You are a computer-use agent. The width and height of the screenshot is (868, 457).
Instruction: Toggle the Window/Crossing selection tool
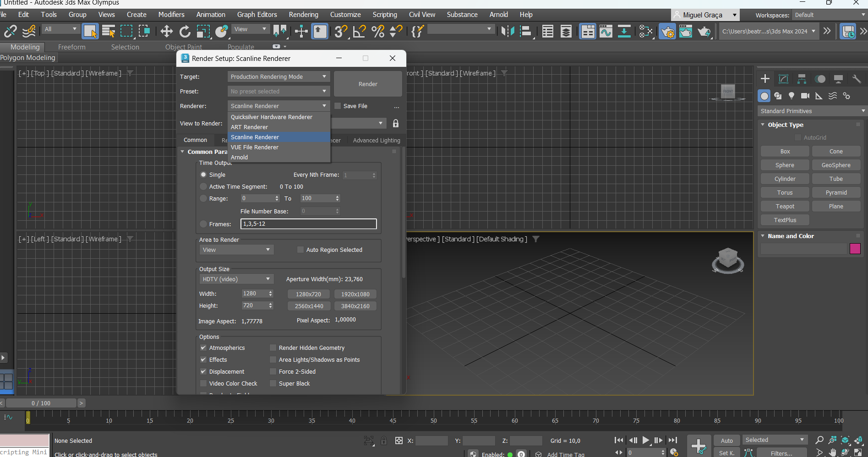pyautogui.click(x=144, y=31)
